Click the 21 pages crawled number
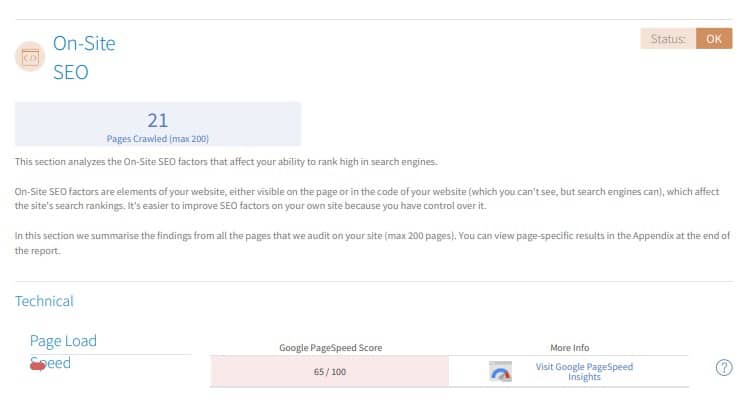The width and height of the screenshot is (756, 402). [158, 120]
